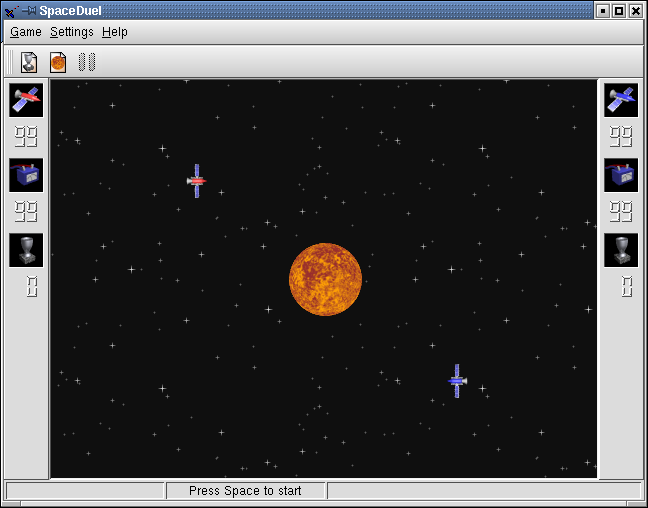Click the blue player's ship icon
This screenshot has height=508, width=648.
(621, 100)
